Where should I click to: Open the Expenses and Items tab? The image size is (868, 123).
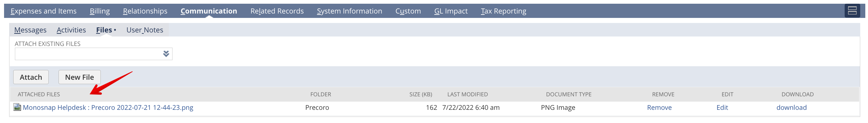coord(44,11)
